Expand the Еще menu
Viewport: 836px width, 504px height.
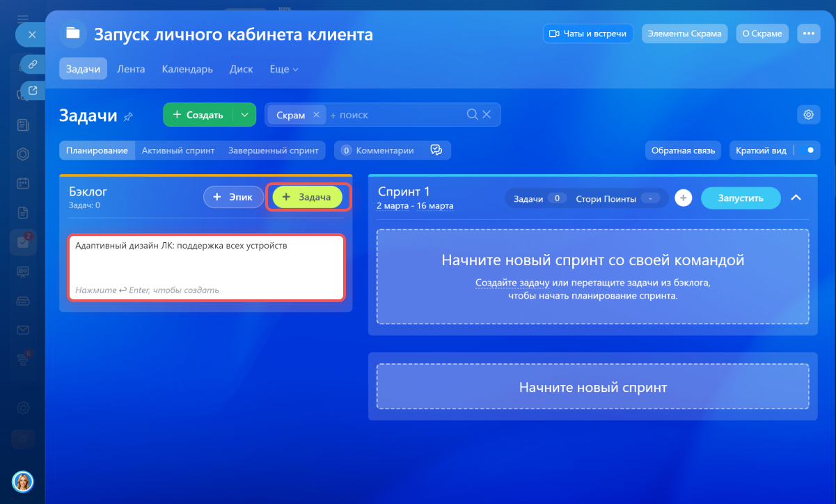tap(284, 70)
